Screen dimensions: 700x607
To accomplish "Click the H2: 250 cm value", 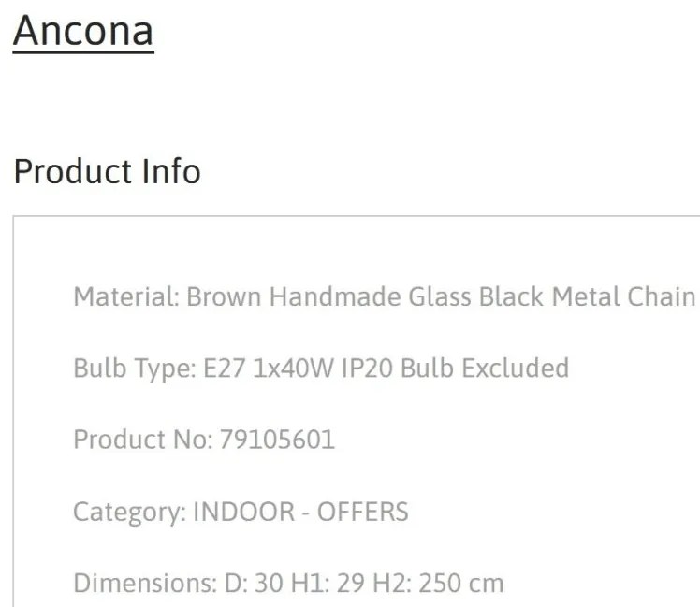I will tap(438, 584).
